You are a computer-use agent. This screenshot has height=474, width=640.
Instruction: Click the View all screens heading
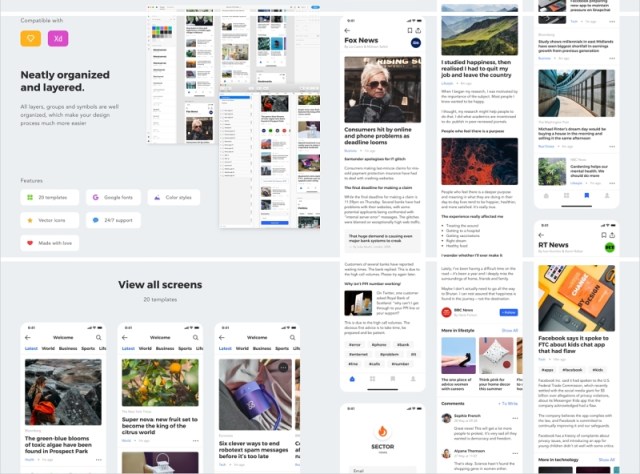[160, 285]
